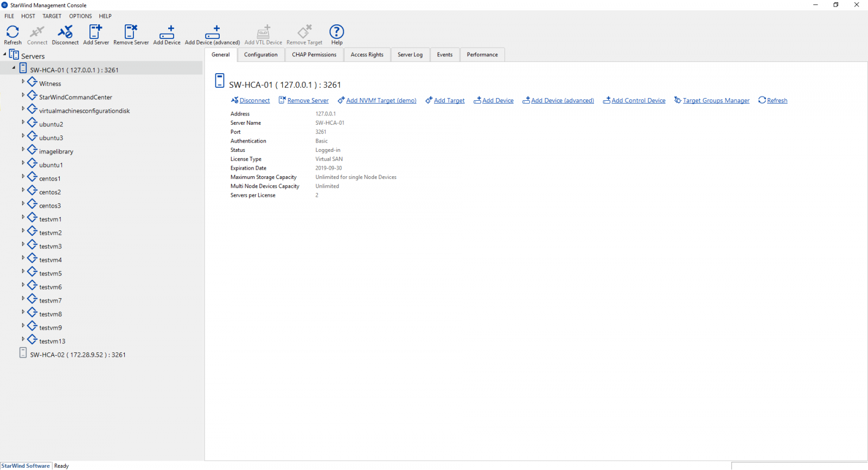Select the testvm7 tree item
The width and height of the screenshot is (868, 470).
coord(50,301)
